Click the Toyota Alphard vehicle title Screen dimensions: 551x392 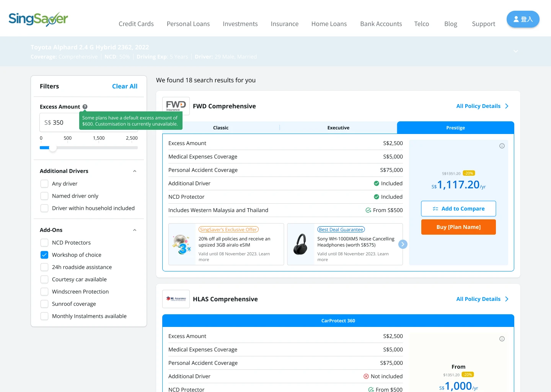pyautogui.click(x=90, y=47)
